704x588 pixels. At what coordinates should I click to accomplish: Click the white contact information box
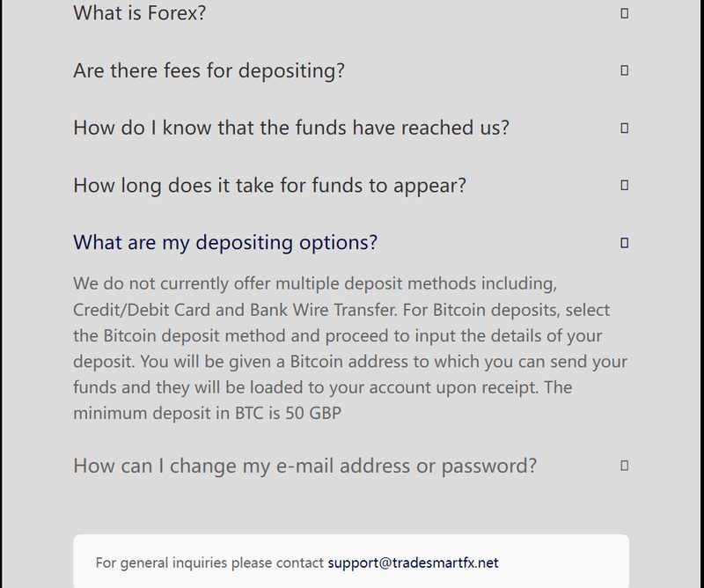351,561
